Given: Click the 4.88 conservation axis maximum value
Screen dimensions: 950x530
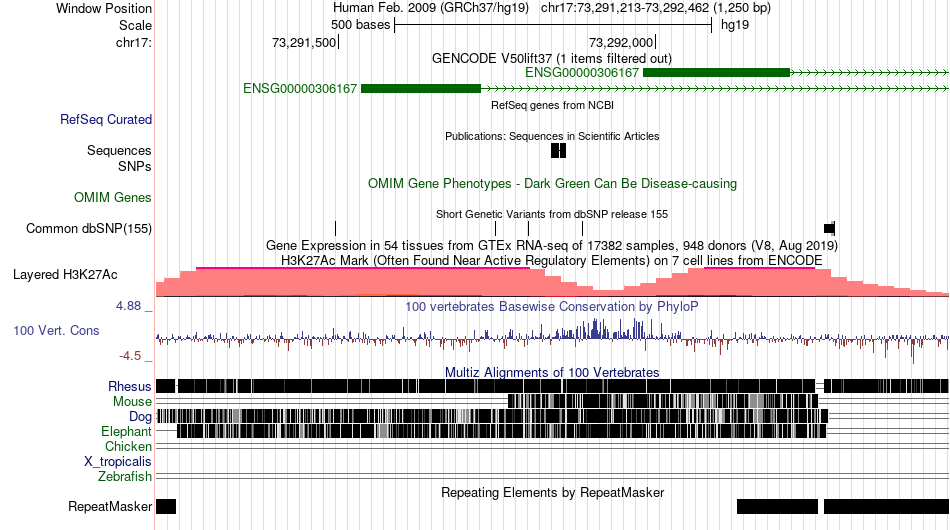Looking at the screenshot, I should [128, 306].
